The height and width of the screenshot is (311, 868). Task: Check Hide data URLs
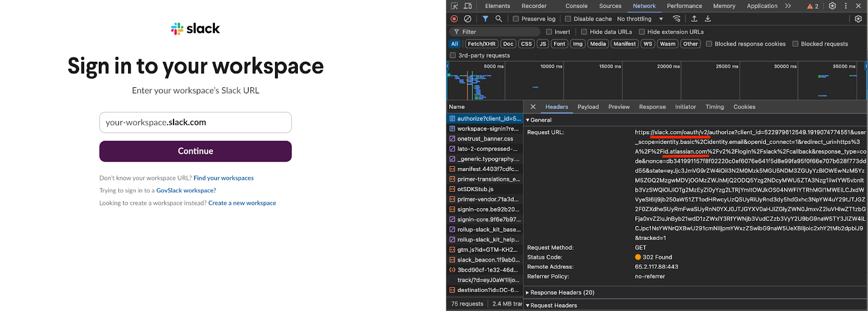click(584, 32)
